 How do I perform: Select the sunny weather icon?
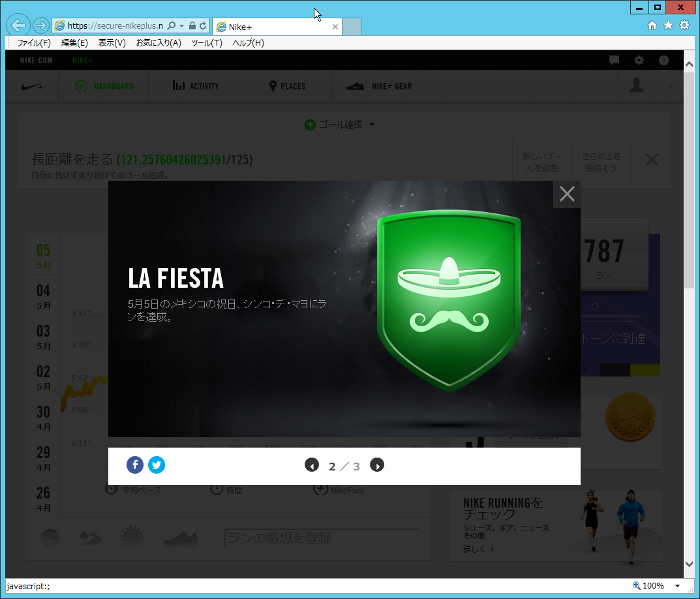[x=132, y=537]
